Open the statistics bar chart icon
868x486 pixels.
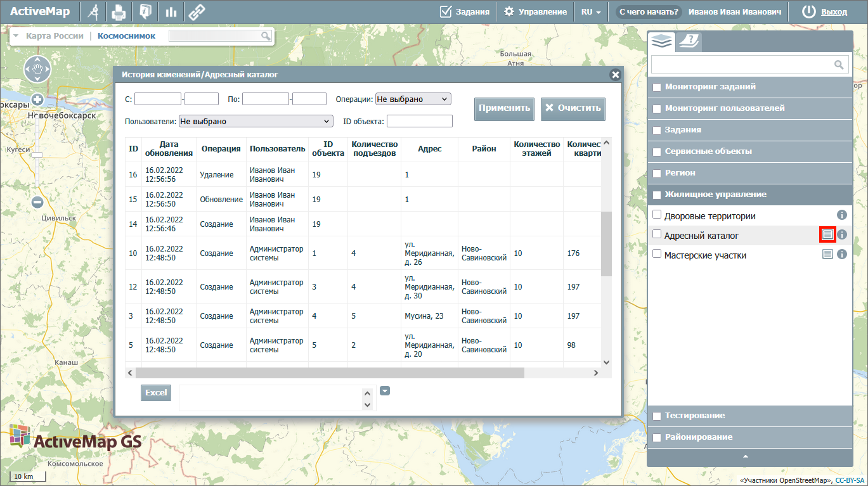[x=171, y=11]
